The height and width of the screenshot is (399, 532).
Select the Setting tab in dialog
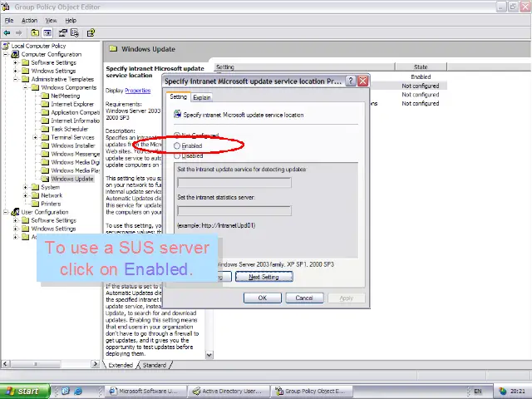[178, 96]
